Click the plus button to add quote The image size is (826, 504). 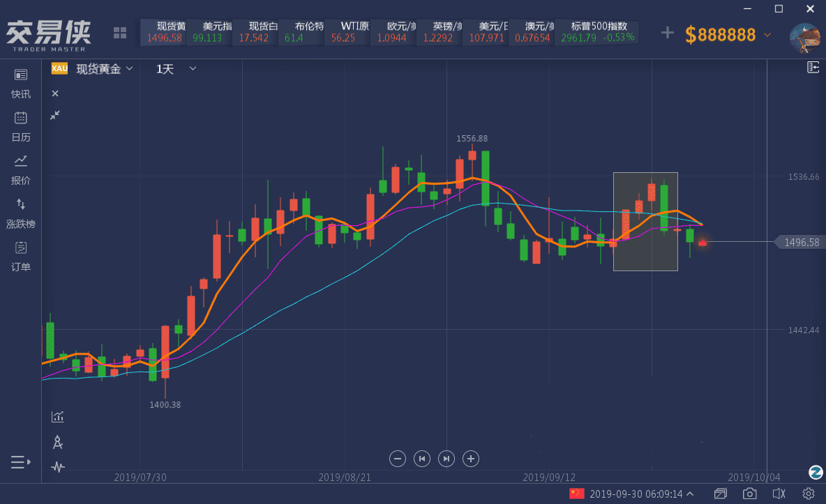[668, 33]
